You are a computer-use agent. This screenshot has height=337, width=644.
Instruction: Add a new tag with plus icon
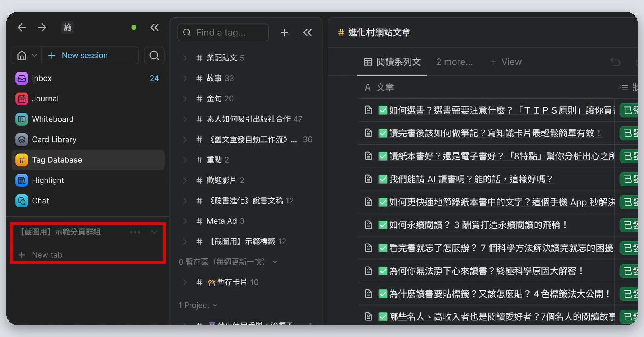[x=284, y=33]
